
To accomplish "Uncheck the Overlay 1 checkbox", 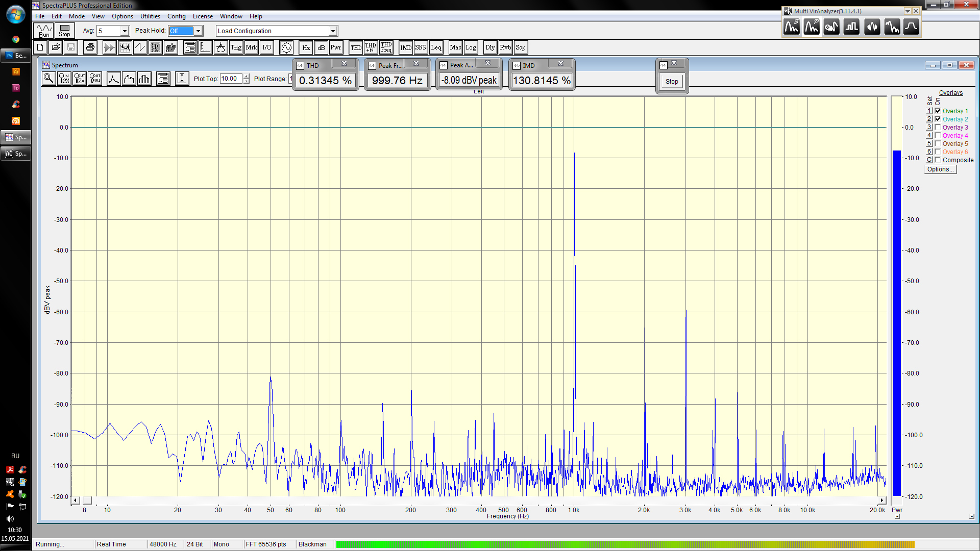I will pyautogui.click(x=938, y=111).
